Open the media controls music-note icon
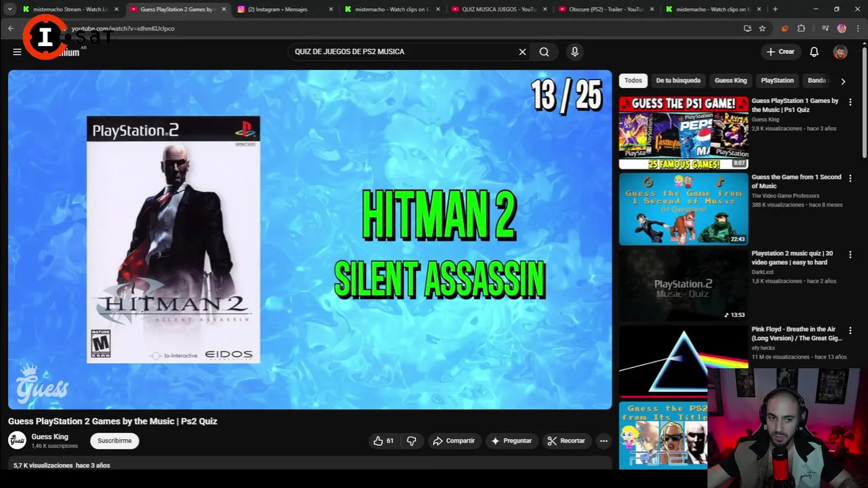Viewport: 868px width, 488px height. click(x=825, y=28)
